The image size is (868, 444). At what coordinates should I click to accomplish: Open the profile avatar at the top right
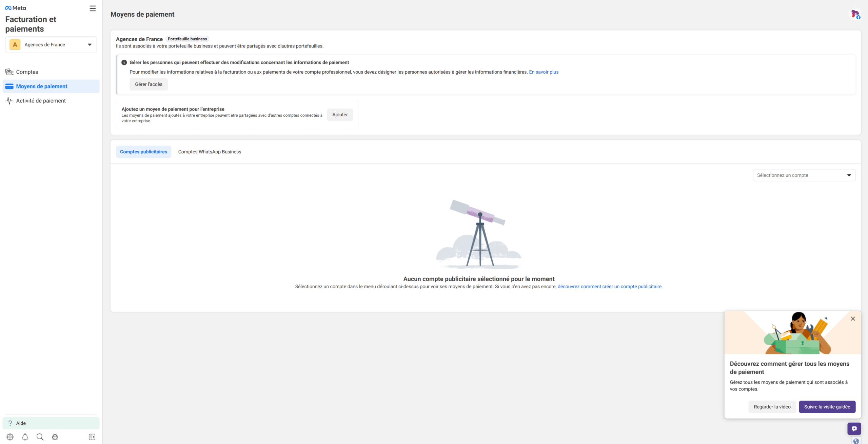855,14
